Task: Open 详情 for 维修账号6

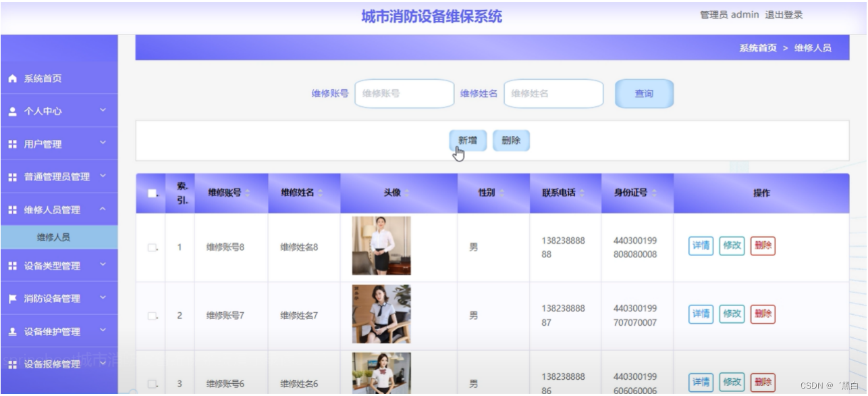Action: click(x=701, y=382)
